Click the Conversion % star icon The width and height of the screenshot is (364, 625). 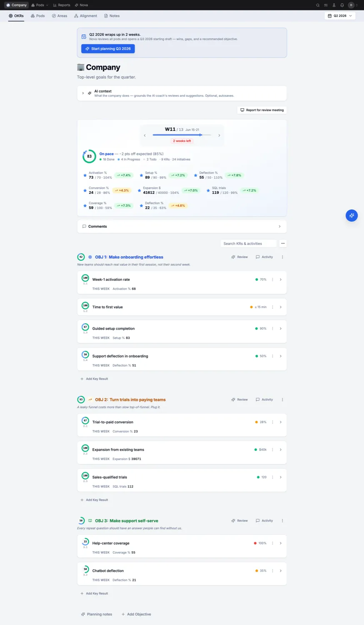[85, 190]
